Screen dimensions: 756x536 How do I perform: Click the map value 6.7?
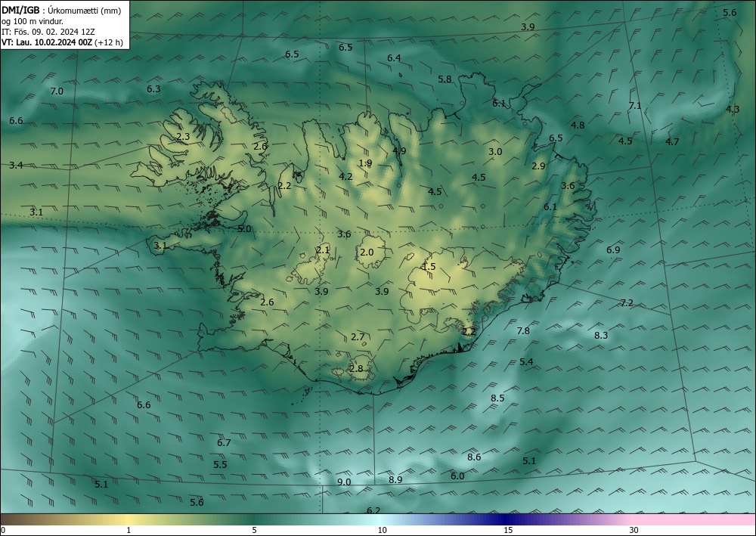coord(224,442)
